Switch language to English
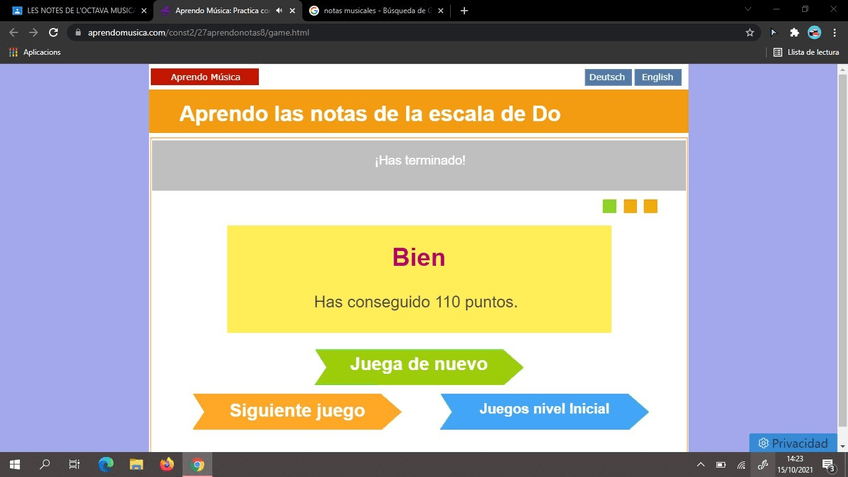Screen dimensions: 848x477 coord(658,77)
